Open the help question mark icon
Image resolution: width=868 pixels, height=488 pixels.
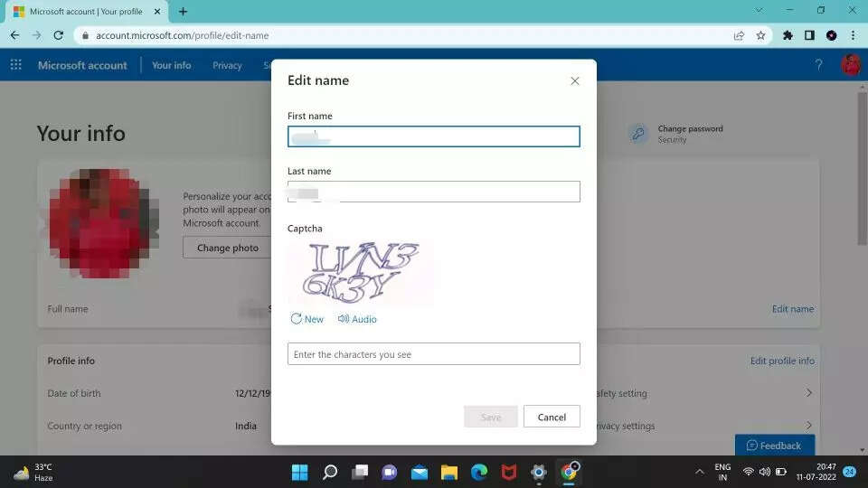(819, 65)
